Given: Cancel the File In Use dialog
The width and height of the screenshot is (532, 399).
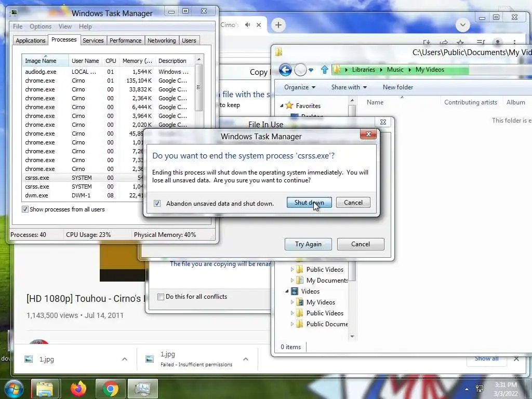Looking at the screenshot, I should tap(361, 244).
